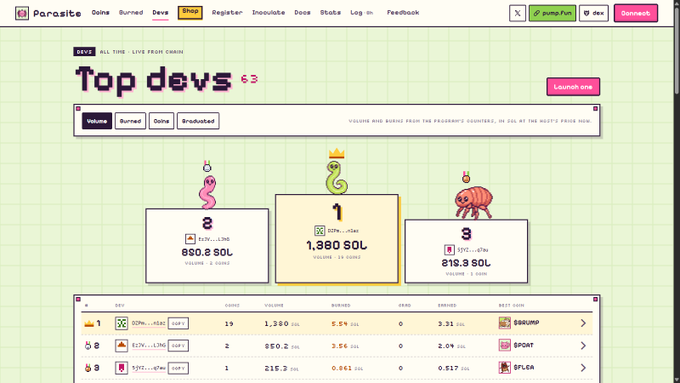Screen dimensions: 680x383
Task: Open dev address link in table row 1
Action: [148, 323]
